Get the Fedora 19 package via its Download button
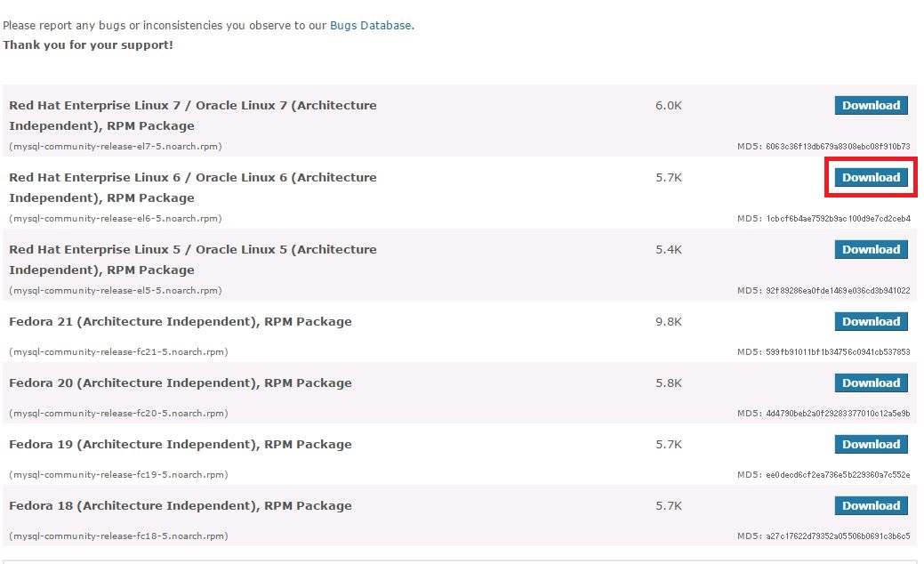The width and height of the screenshot is (924, 564). pos(871,445)
